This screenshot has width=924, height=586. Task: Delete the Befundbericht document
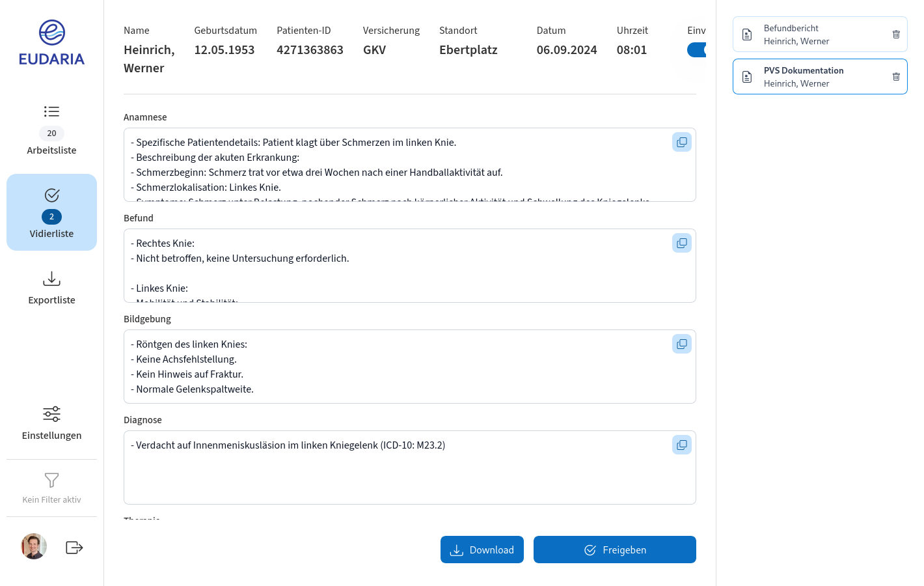pyautogui.click(x=896, y=35)
